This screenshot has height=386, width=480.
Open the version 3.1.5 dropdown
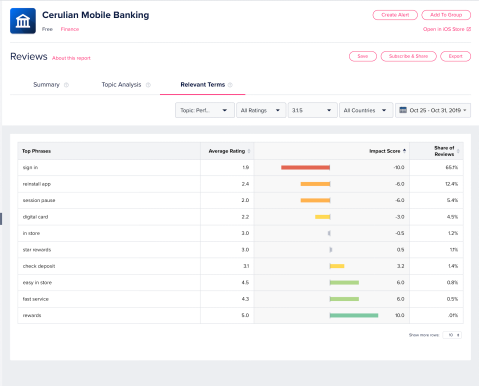click(x=312, y=110)
